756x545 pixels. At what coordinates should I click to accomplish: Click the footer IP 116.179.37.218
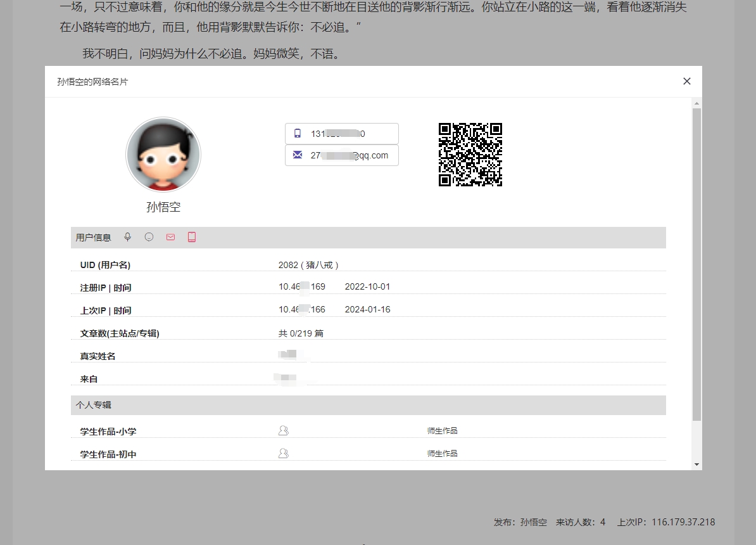pos(683,522)
